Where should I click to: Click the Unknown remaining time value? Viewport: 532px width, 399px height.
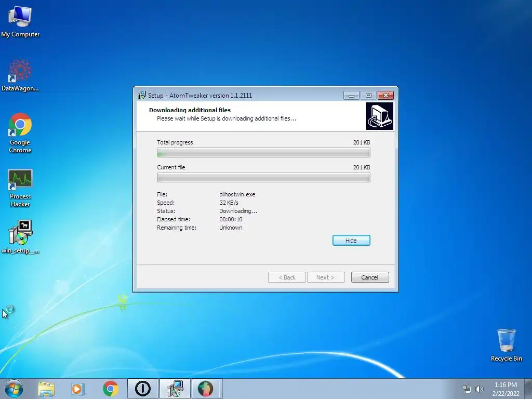click(231, 228)
